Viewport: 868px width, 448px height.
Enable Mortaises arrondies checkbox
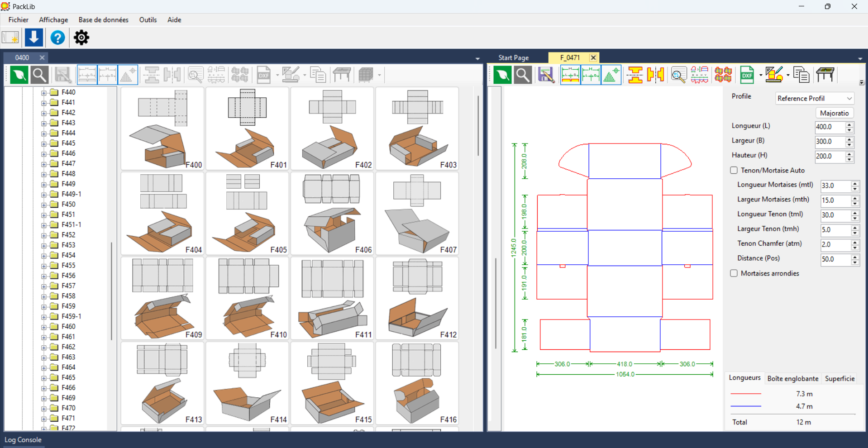734,273
